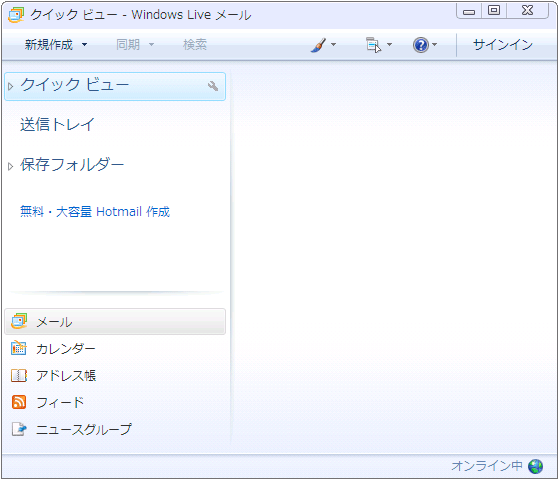Click the paintbrush color theme icon
Viewport: 560px width, 479px height.
pyautogui.click(x=318, y=45)
